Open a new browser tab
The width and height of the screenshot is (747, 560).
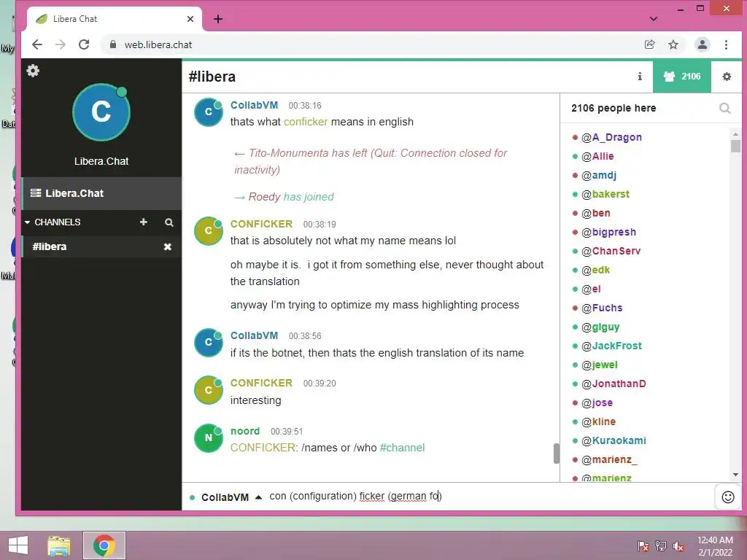click(218, 19)
